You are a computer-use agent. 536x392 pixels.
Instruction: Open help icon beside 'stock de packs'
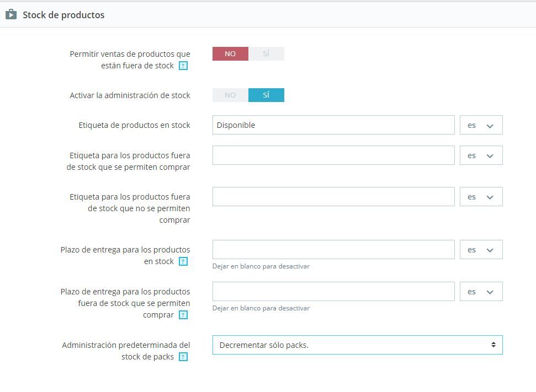183,357
